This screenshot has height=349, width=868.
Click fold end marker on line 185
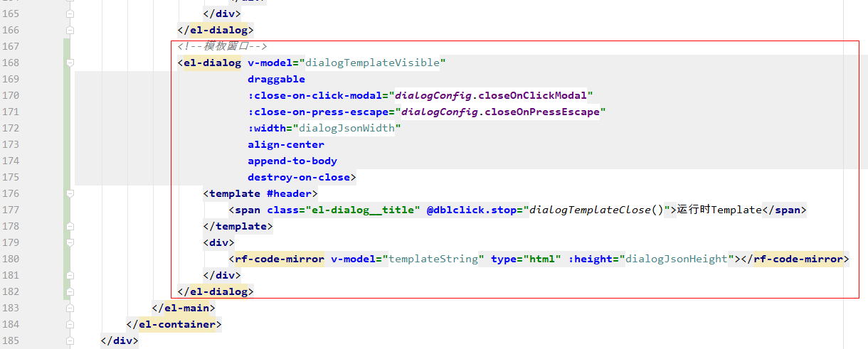point(70,340)
